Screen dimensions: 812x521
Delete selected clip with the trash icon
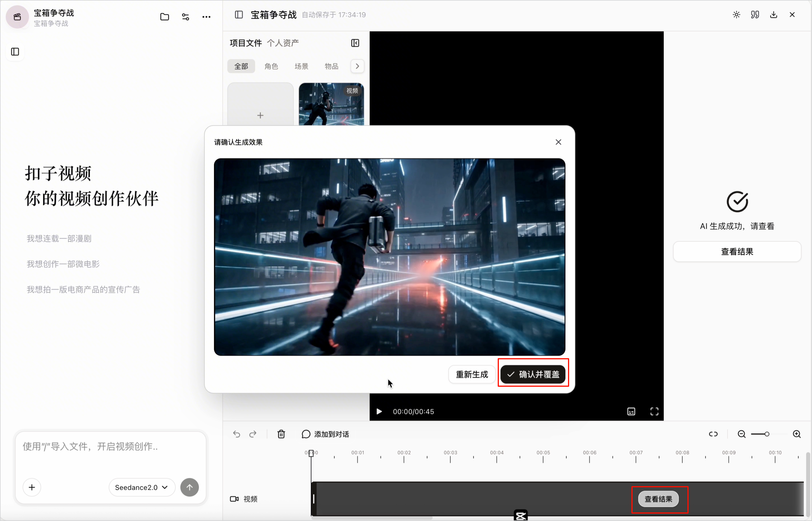click(x=281, y=434)
